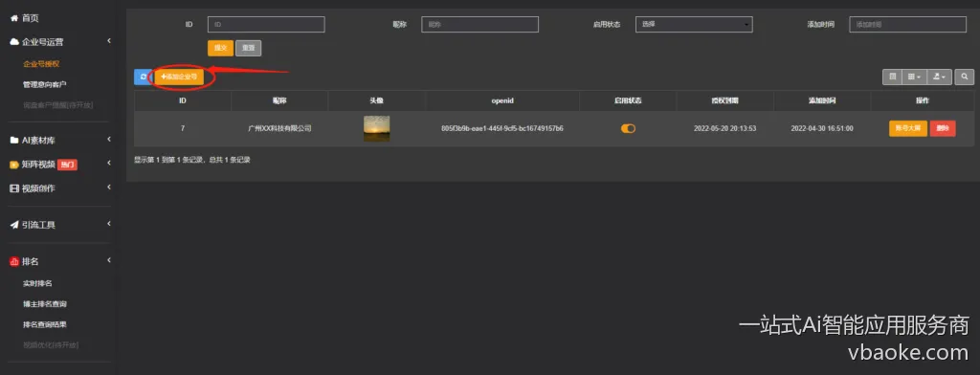
Task: Collapse the 企业号运营 sidebar section
Action: coord(60,42)
